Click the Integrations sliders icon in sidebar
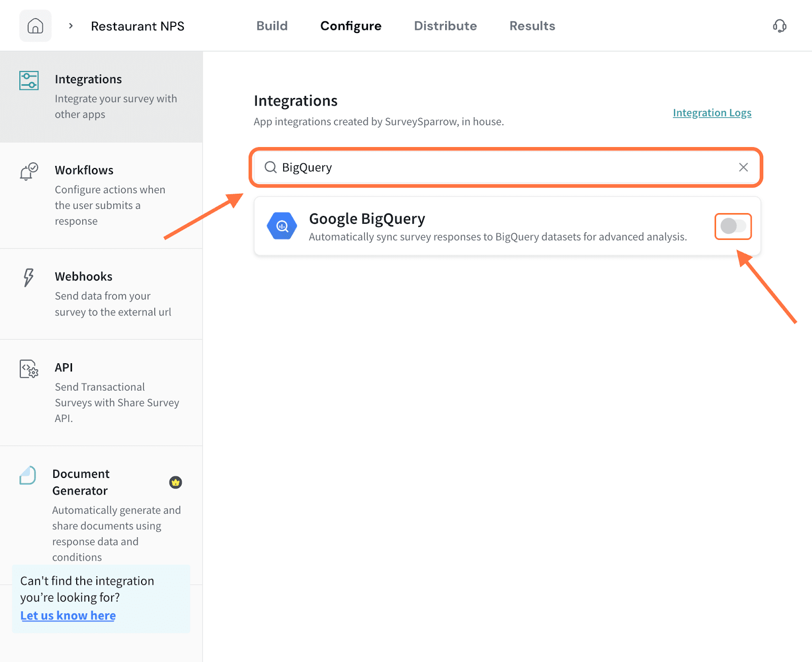The width and height of the screenshot is (812, 662). (x=29, y=81)
